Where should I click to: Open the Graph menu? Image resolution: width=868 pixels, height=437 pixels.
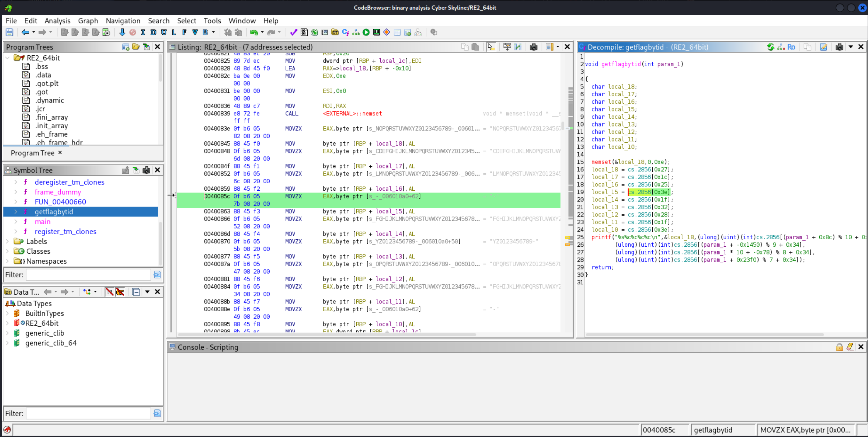(x=88, y=21)
